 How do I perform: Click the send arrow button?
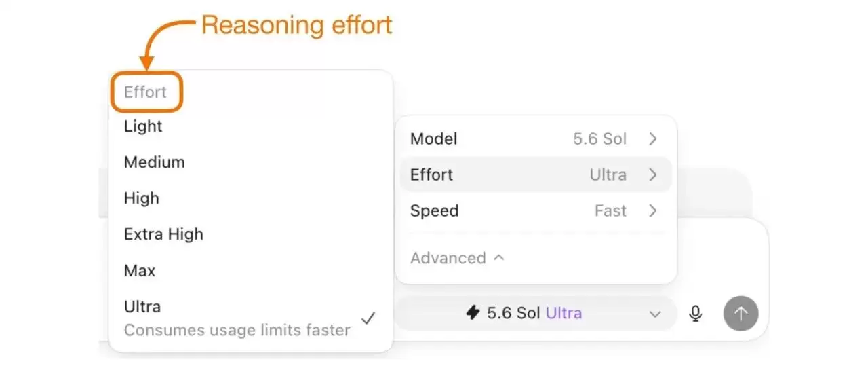tap(741, 314)
